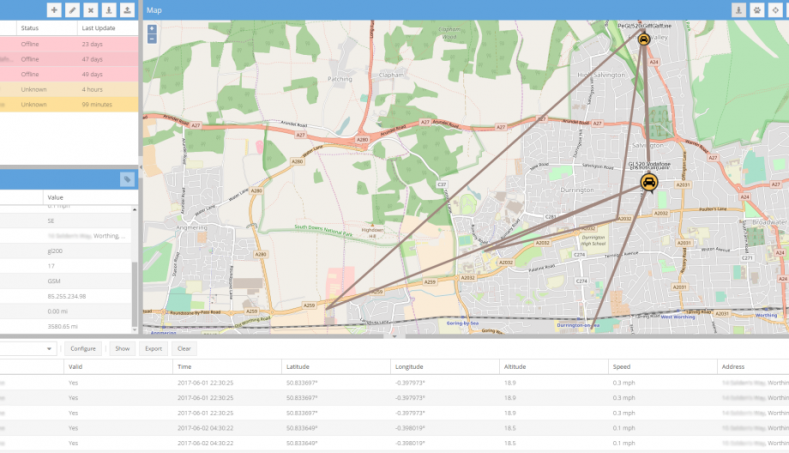Sort the report by the Address column
The image size is (789, 453).
pyautogui.click(x=753, y=366)
